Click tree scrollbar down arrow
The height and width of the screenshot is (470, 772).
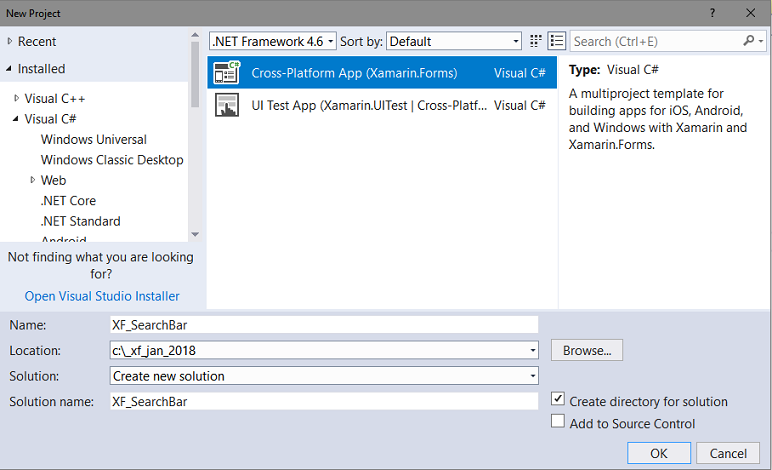195,234
